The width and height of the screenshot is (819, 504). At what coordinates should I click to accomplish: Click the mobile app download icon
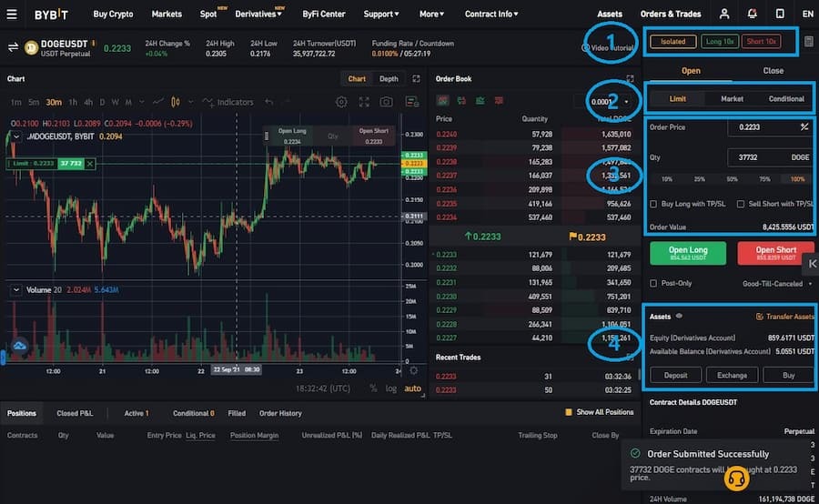pos(780,15)
